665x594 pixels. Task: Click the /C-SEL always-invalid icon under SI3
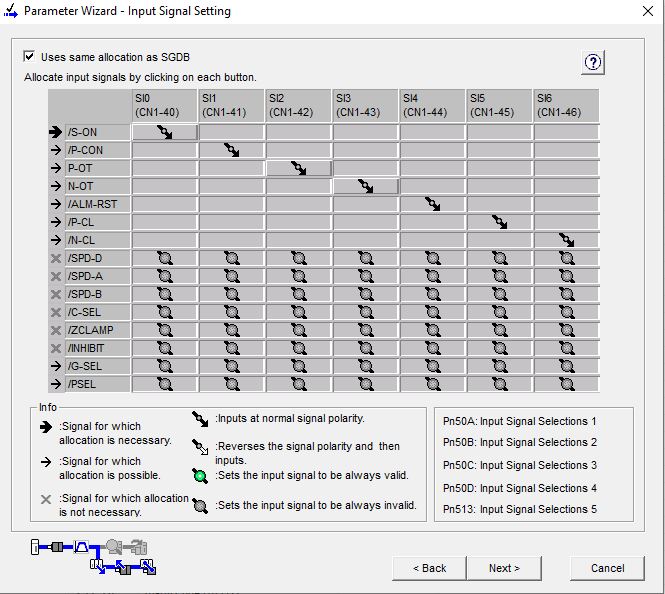click(366, 312)
